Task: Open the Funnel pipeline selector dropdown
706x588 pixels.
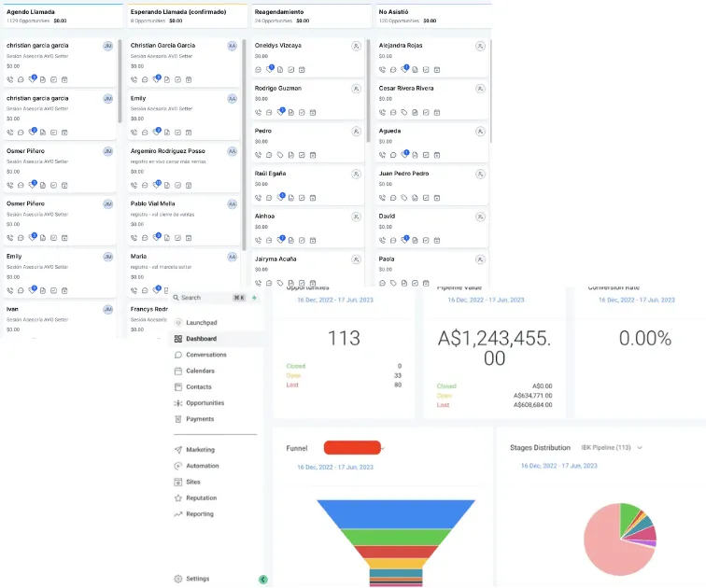Action: (354, 448)
